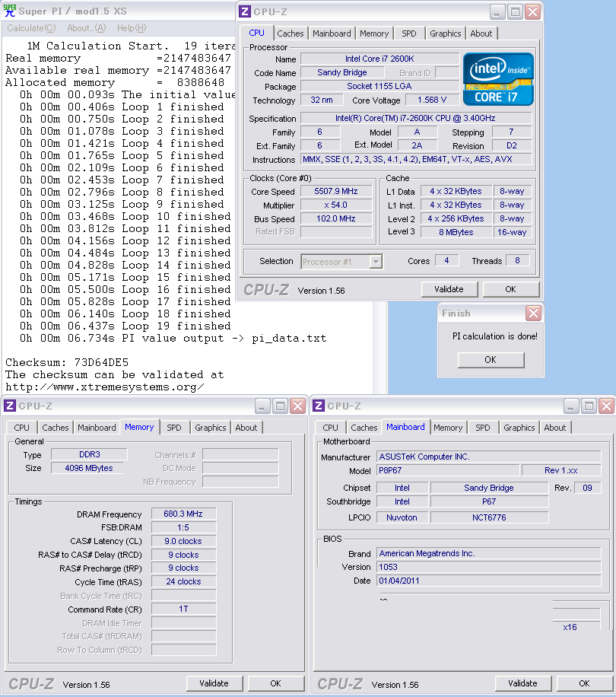Click the CAS# Latency value 9.0 clocks
This screenshot has height=697, width=616.
pyautogui.click(x=183, y=541)
